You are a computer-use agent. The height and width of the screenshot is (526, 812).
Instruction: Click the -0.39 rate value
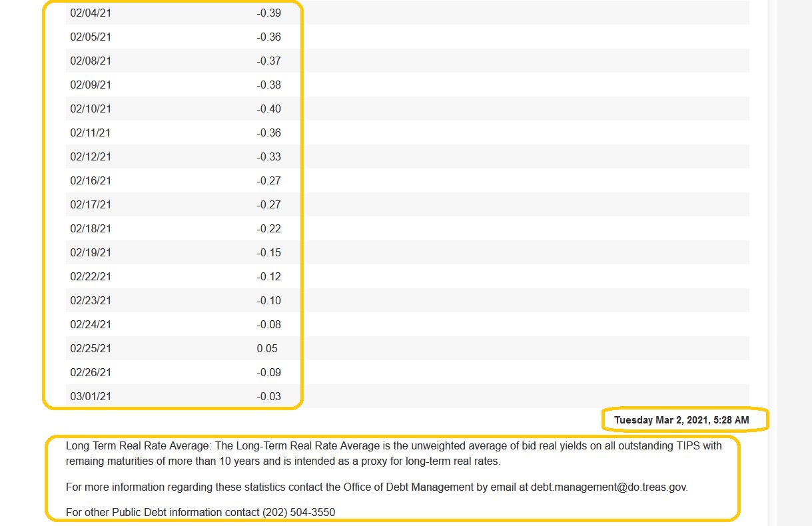pyautogui.click(x=268, y=13)
